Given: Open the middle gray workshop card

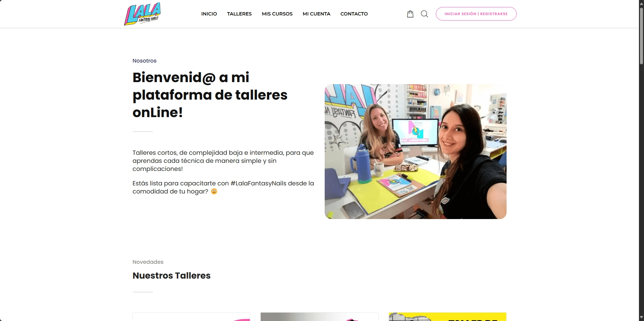Looking at the screenshot, I should (319, 317).
